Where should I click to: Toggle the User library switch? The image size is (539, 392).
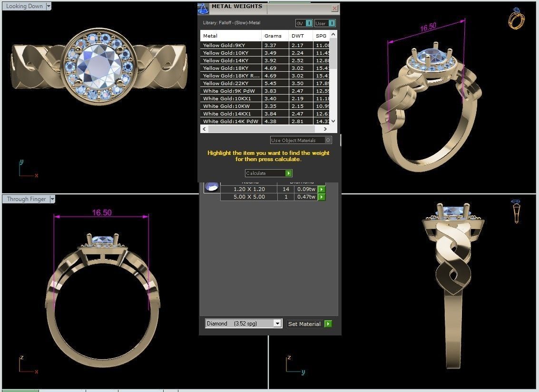(x=325, y=23)
